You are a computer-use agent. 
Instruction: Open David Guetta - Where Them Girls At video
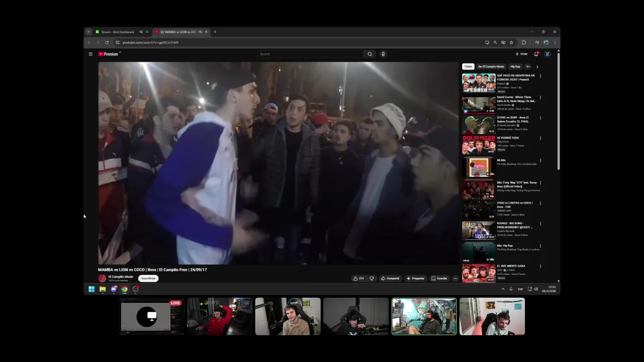click(479, 104)
